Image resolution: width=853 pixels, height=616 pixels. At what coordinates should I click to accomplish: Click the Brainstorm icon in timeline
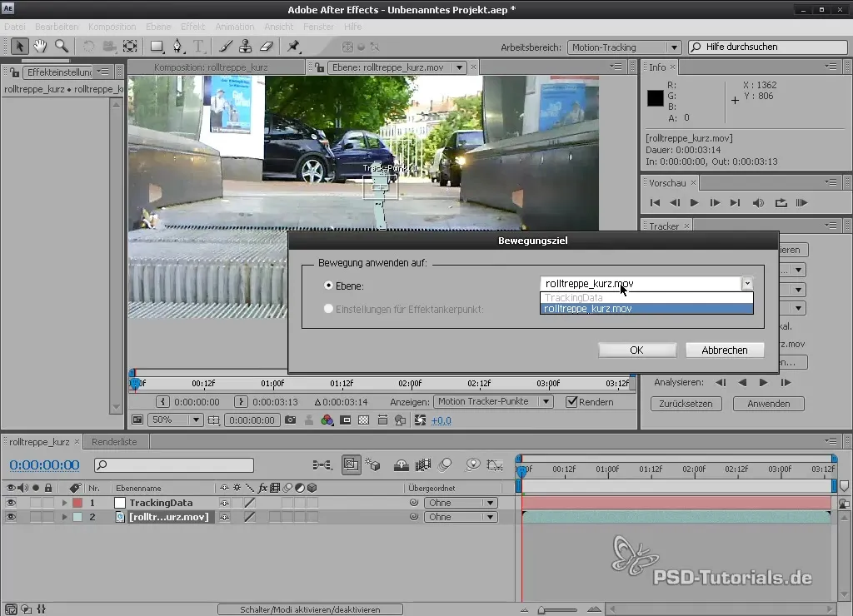coord(473,464)
